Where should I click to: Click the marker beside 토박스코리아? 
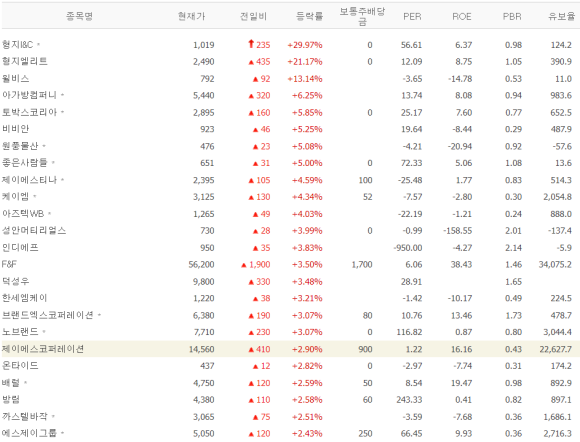click(62, 112)
